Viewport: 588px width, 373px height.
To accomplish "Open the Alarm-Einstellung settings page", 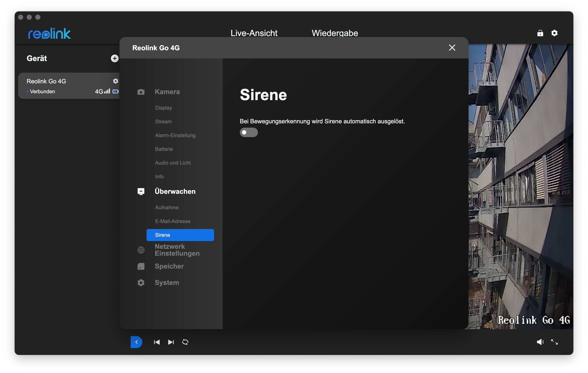I will point(175,135).
